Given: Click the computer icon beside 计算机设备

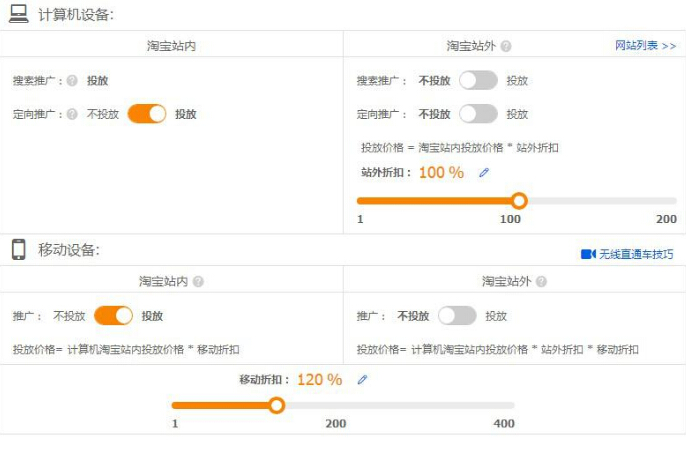Looking at the screenshot, I should (18, 13).
